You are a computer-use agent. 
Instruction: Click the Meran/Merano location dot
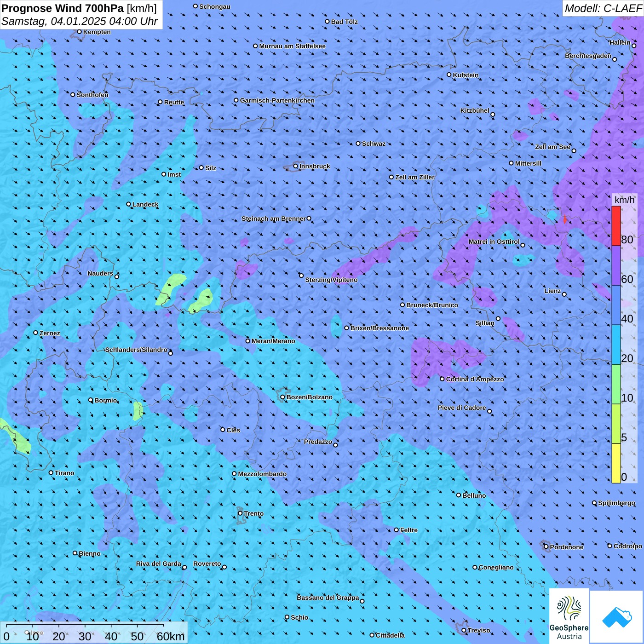tap(247, 341)
